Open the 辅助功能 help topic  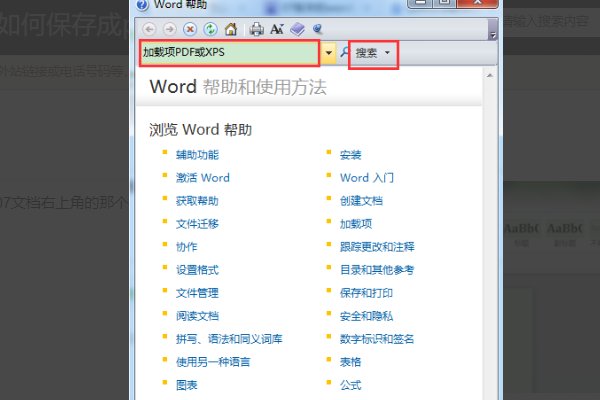tap(197, 155)
